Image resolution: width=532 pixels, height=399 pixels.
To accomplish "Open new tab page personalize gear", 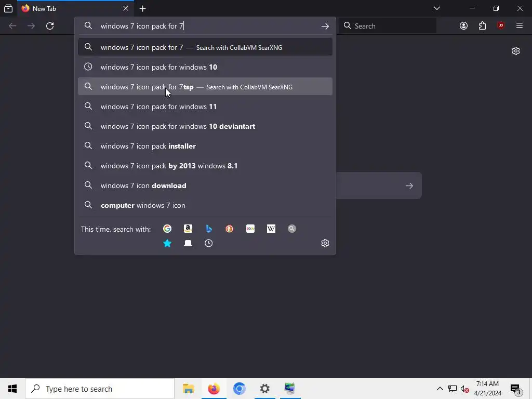I will pos(516,51).
